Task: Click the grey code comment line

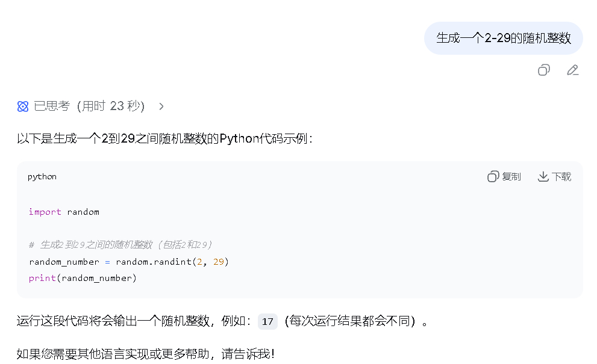Action: pos(120,245)
